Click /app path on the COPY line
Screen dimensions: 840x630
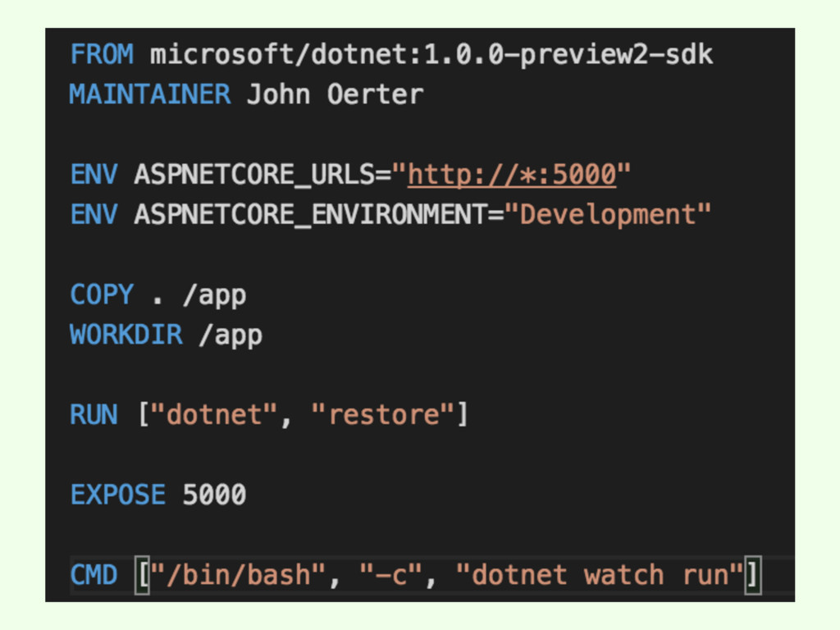(214, 296)
